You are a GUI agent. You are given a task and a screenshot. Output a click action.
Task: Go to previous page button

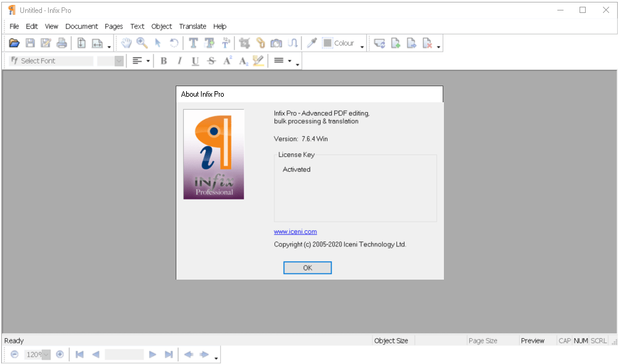[96, 355]
